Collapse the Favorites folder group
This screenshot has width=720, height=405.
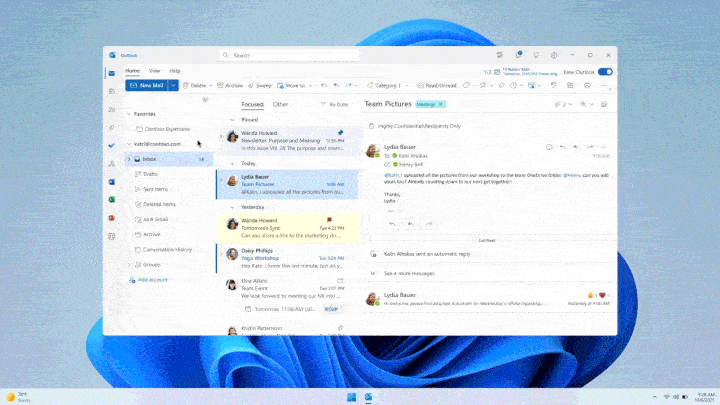tap(129, 114)
